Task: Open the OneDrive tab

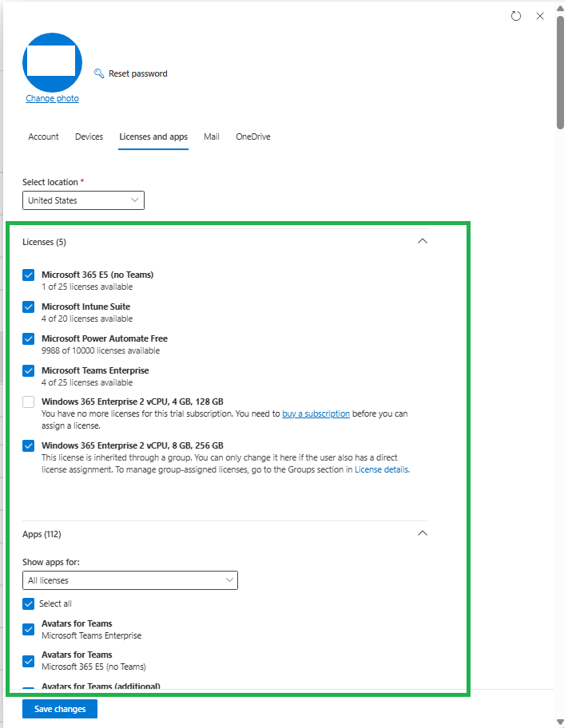Action: click(x=253, y=136)
